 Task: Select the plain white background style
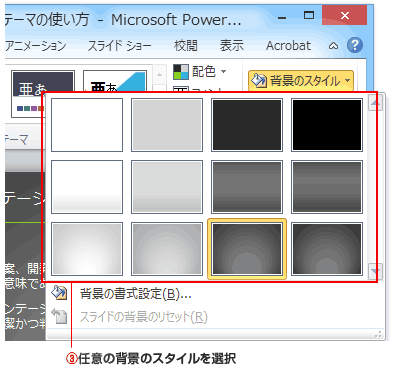coord(87,125)
